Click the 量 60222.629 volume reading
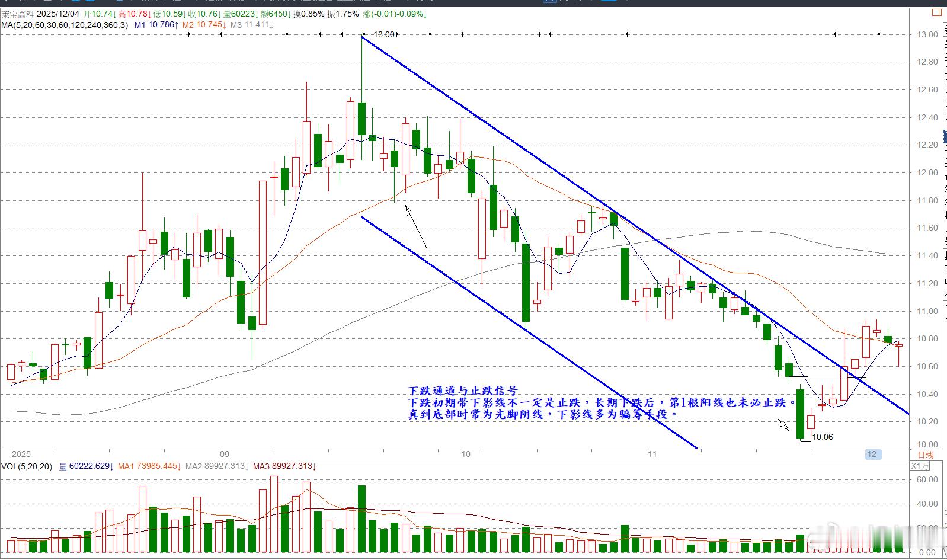Screen dimensions: 947x560 (86, 466)
